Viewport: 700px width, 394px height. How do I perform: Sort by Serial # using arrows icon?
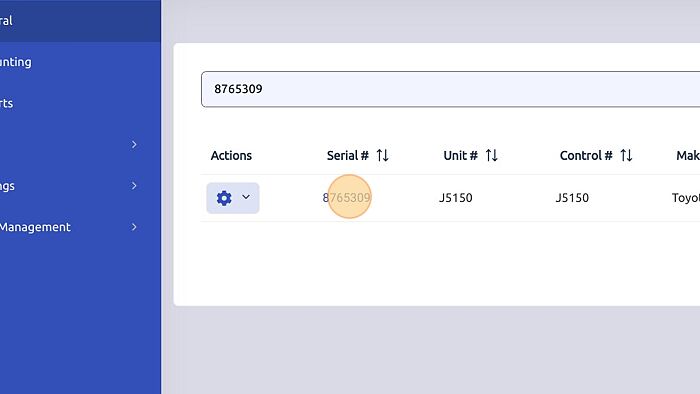coord(383,155)
